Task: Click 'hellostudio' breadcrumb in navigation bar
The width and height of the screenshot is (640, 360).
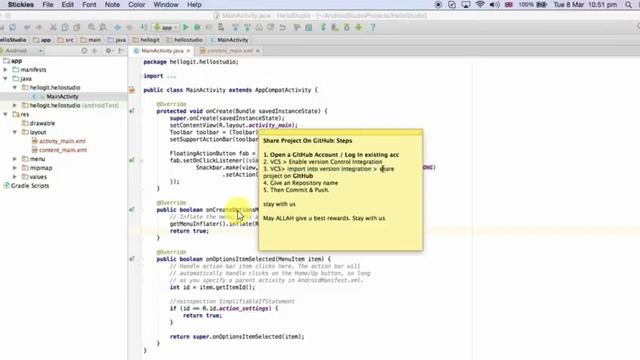Action: (184, 40)
